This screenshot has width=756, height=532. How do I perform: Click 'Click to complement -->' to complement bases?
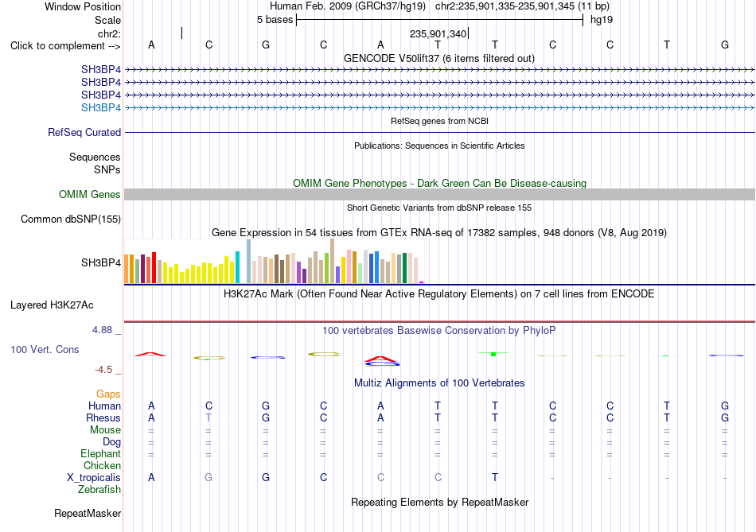(65, 46)
